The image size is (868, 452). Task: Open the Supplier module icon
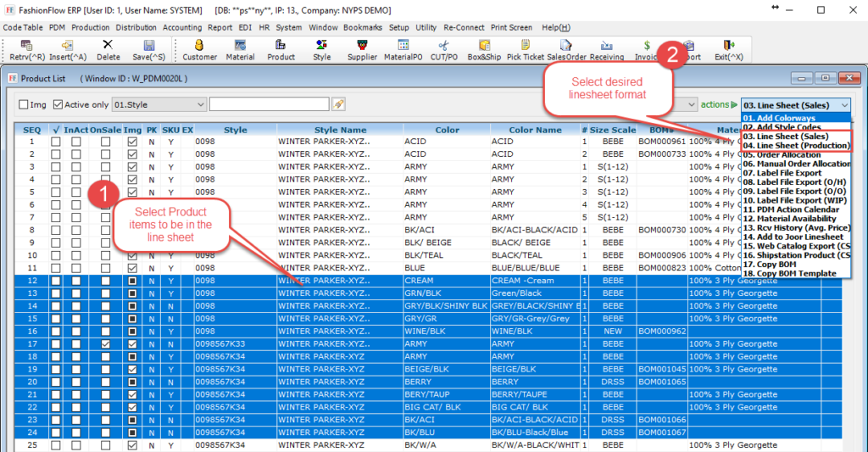[362, 45]
